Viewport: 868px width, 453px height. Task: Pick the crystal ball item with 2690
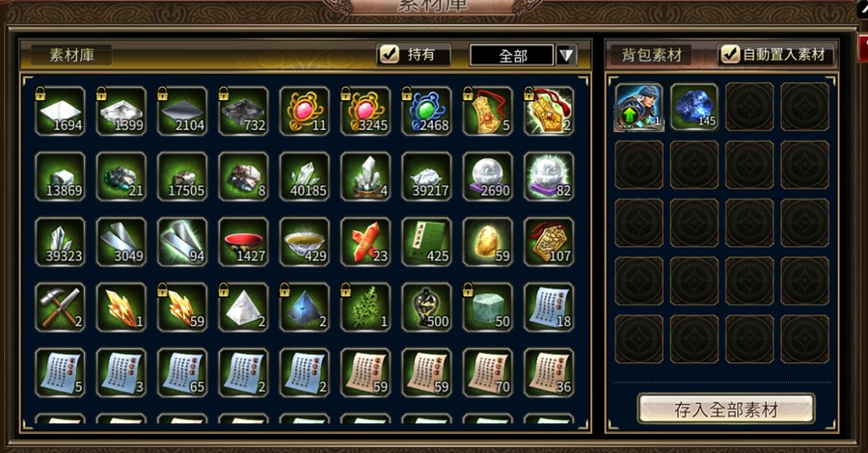pyautogui.click(x=487, y=176)
